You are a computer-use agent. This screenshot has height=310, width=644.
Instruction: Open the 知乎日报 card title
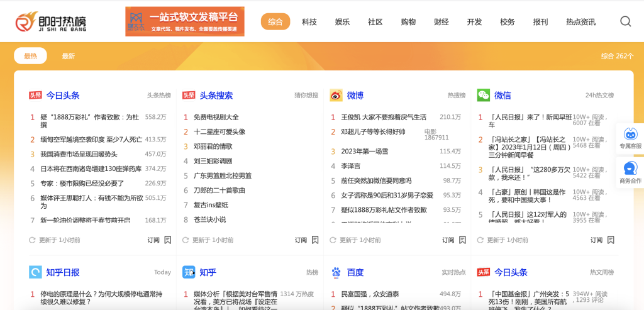pyautogui.click(x=63, y=272)
